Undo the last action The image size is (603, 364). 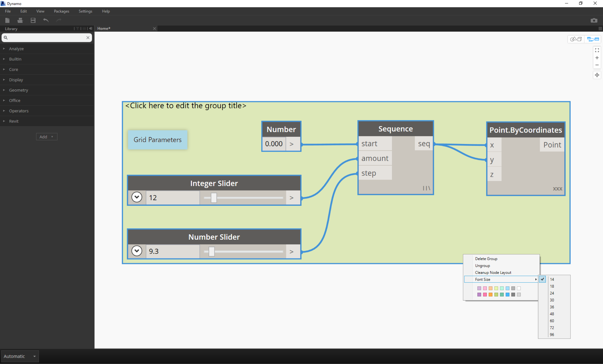coord(46,20)
